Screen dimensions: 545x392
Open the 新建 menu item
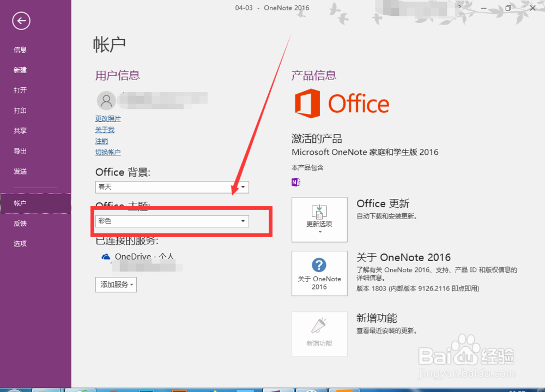click(20, 70)
